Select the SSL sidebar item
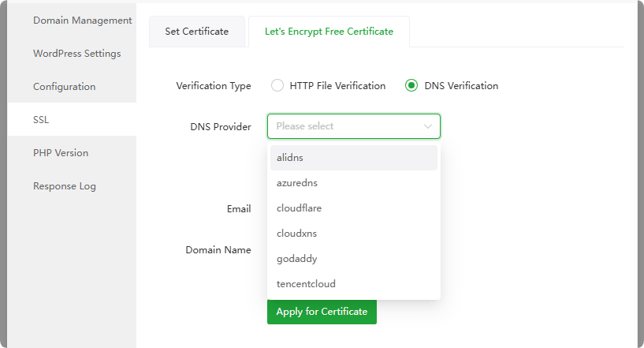This screenshot has height=348, width=644. (41, 120)
